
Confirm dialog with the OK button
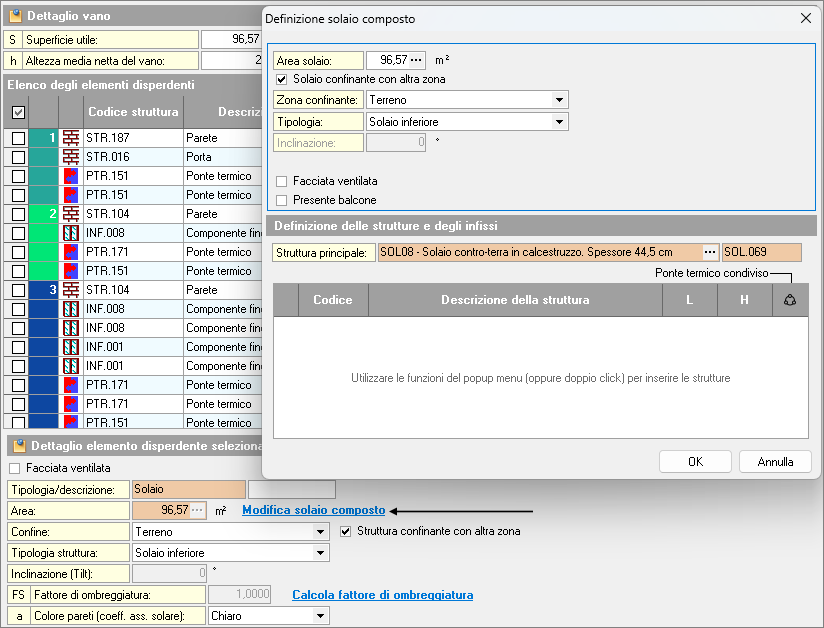coord(695,461)
